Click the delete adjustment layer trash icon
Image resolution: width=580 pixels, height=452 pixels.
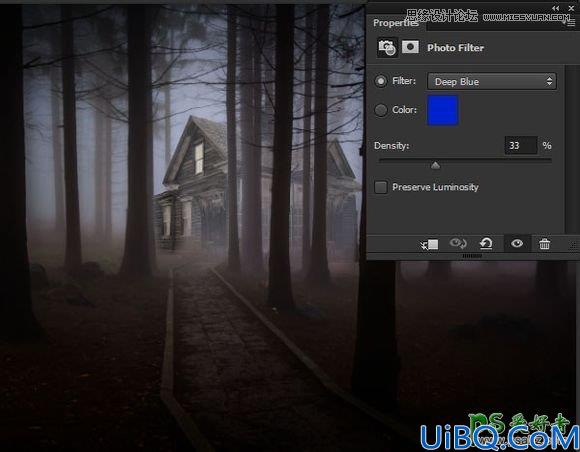pyautogui.click(x=544, y=244)
